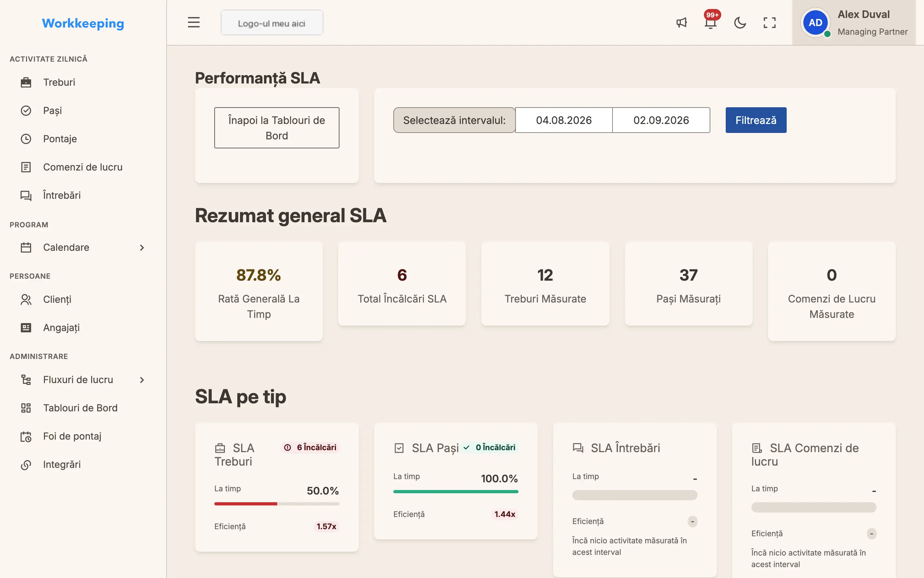Expand the Fluxuri de lucru chevron
924x578 pixels.
pyautogui.click(x=142, y=380)
